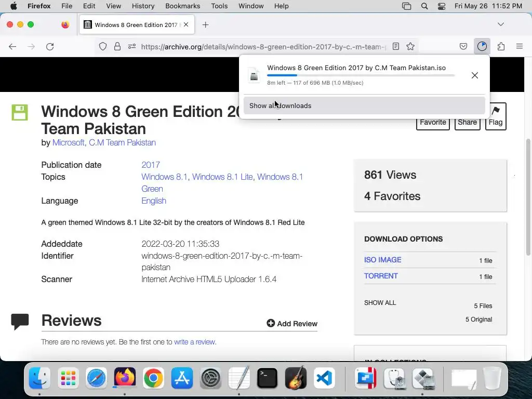Click the site security padlock icon

(x=117, y=46)
